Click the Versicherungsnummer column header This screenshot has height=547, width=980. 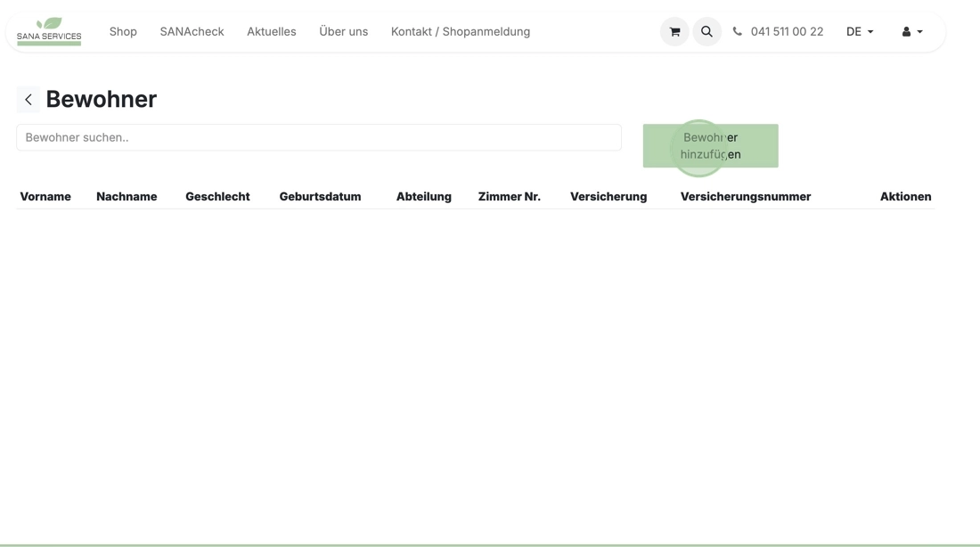(746, 196)
